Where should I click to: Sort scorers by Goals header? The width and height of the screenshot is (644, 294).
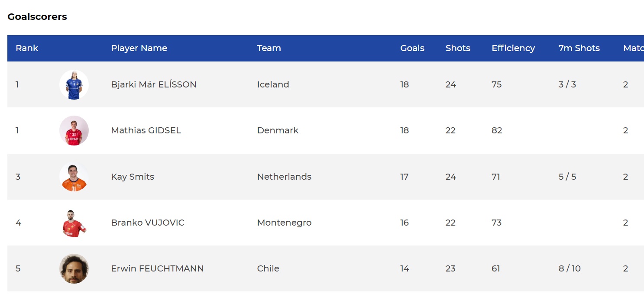(x=412, y=48)
